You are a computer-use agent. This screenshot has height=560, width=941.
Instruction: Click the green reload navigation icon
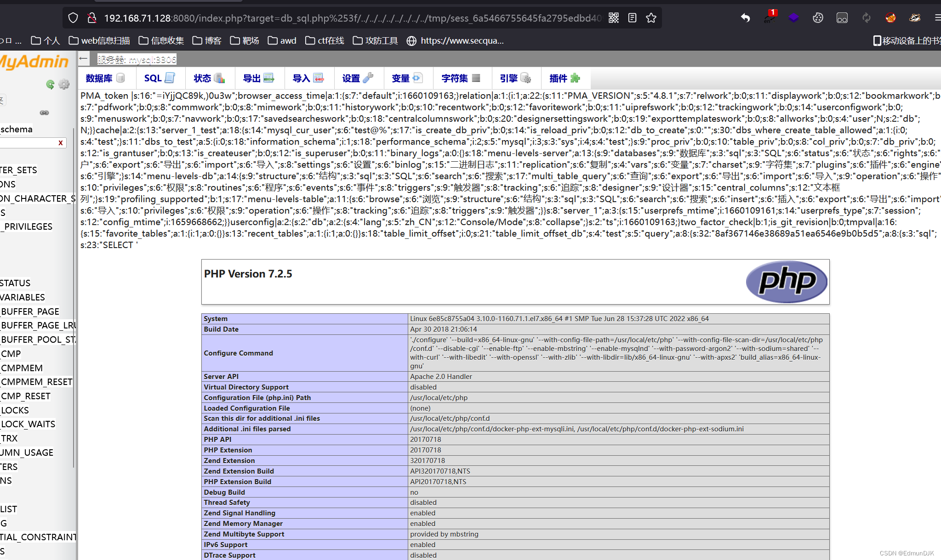coord(50,84)
